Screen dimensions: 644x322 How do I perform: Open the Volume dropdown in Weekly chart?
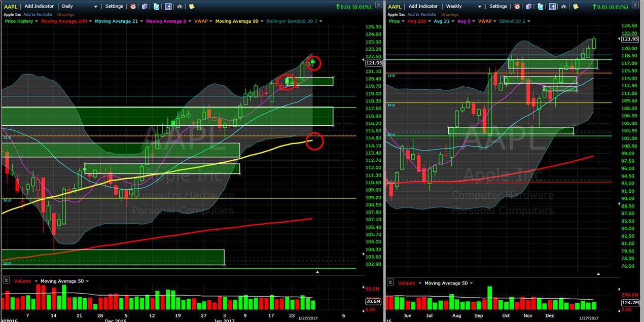(419, 283)
